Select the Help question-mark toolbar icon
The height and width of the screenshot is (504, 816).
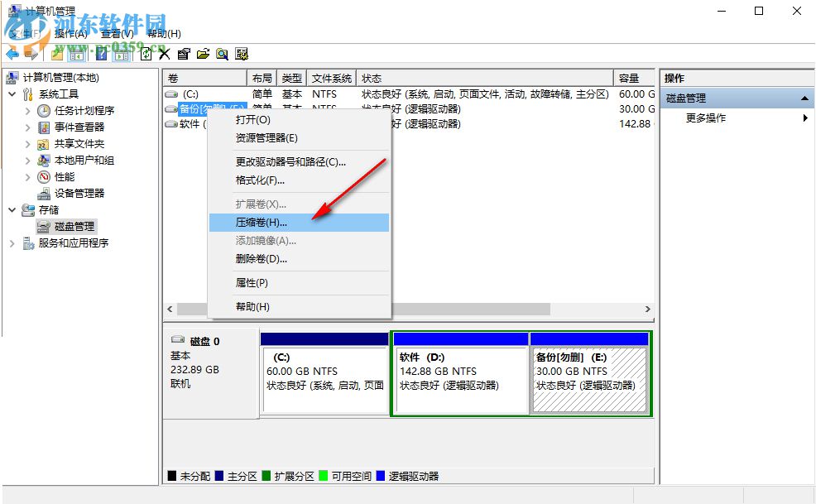click(x=100, y=54)
